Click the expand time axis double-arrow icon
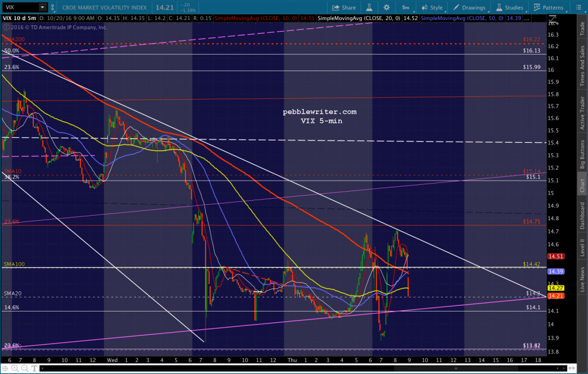This screenshot has width=588, height=374. pos(572,368)
